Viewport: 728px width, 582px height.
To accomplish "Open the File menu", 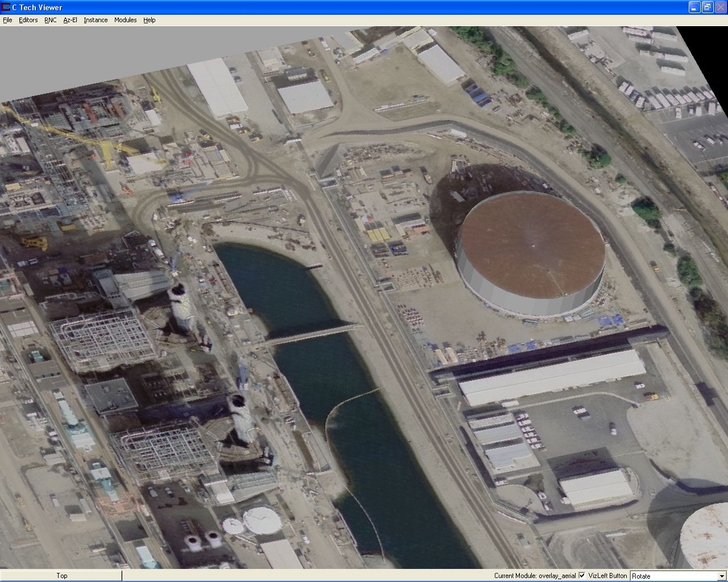I will click(7, 20).
